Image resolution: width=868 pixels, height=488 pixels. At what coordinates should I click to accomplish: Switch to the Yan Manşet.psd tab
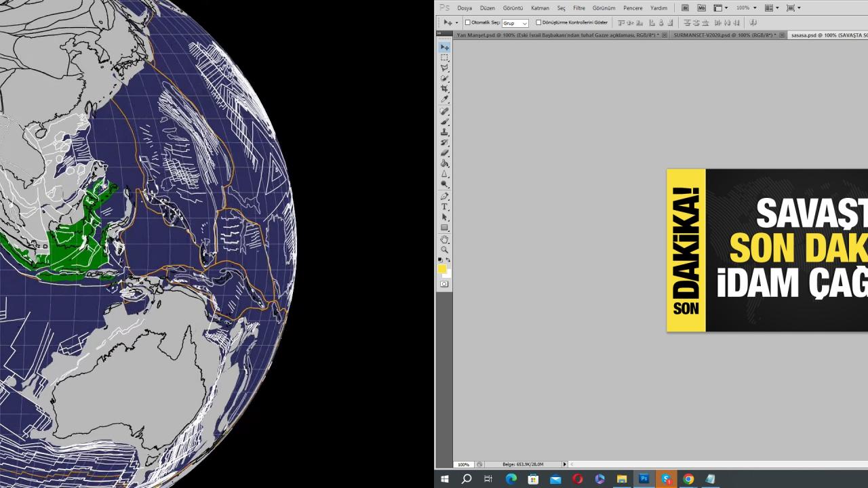pyautogui.click(x=557, y=35)
